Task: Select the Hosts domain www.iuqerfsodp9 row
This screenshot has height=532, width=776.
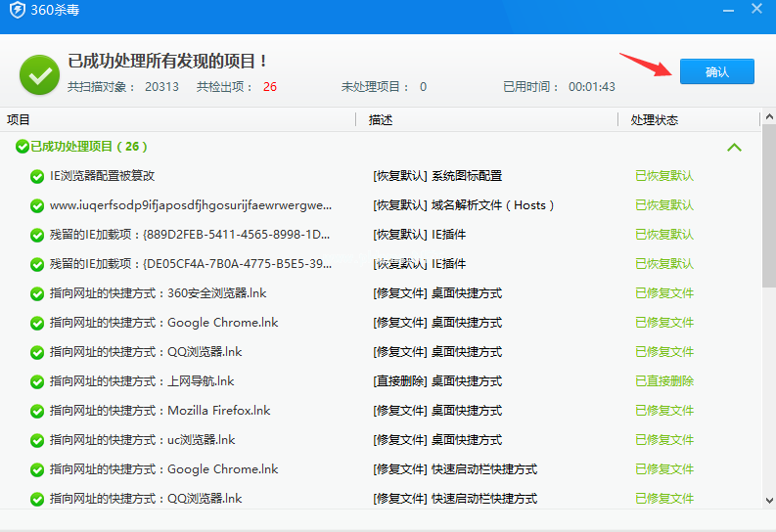Action: (x=191, y=205)
